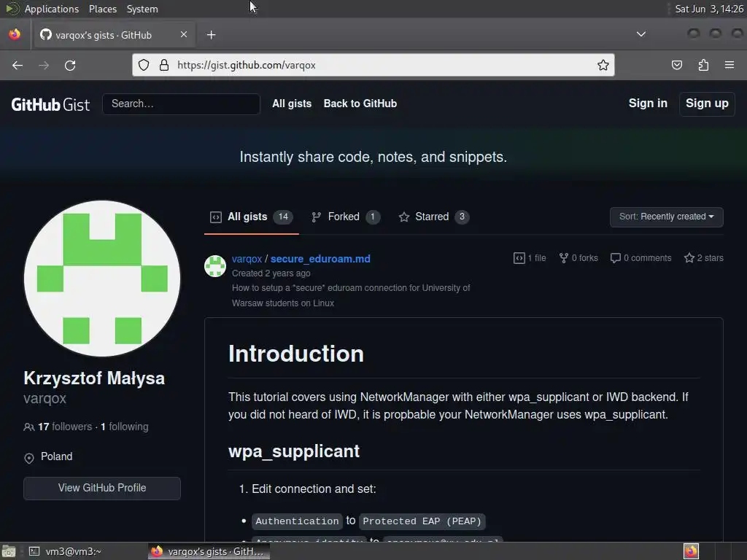Go Back to GitHub
747x560 pixels.
[360, 104]
